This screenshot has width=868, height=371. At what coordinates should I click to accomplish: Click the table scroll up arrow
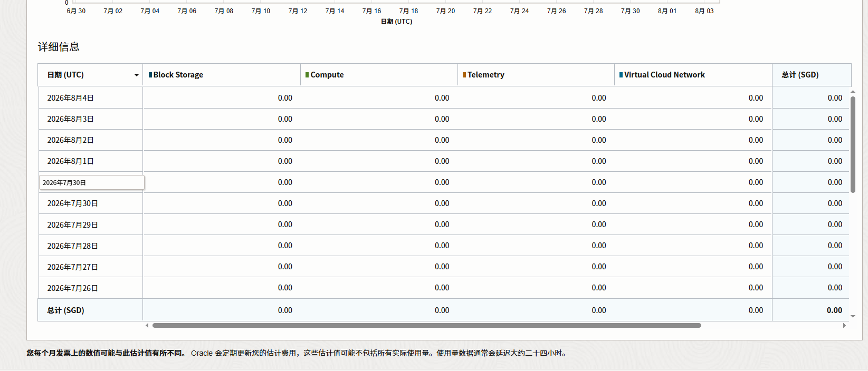853,92
